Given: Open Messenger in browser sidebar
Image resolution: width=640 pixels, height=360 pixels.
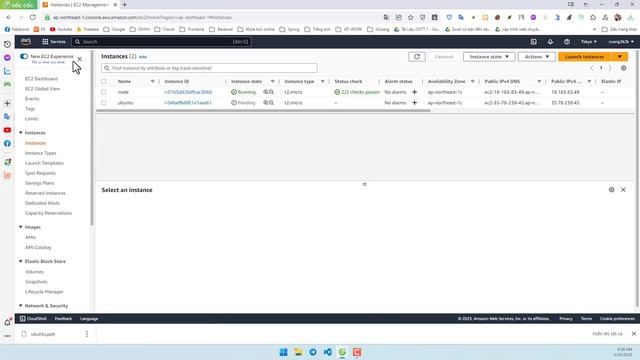Looking at the screenshot, I should [7, 58].
